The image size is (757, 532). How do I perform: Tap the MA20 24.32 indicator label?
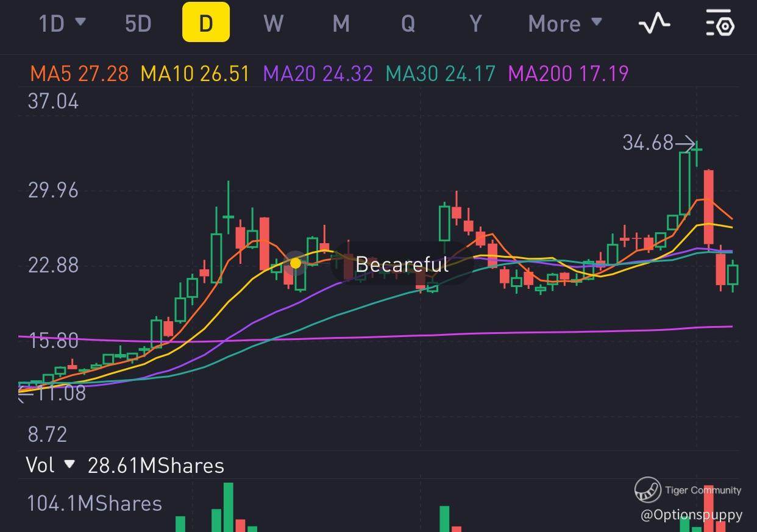318,74
